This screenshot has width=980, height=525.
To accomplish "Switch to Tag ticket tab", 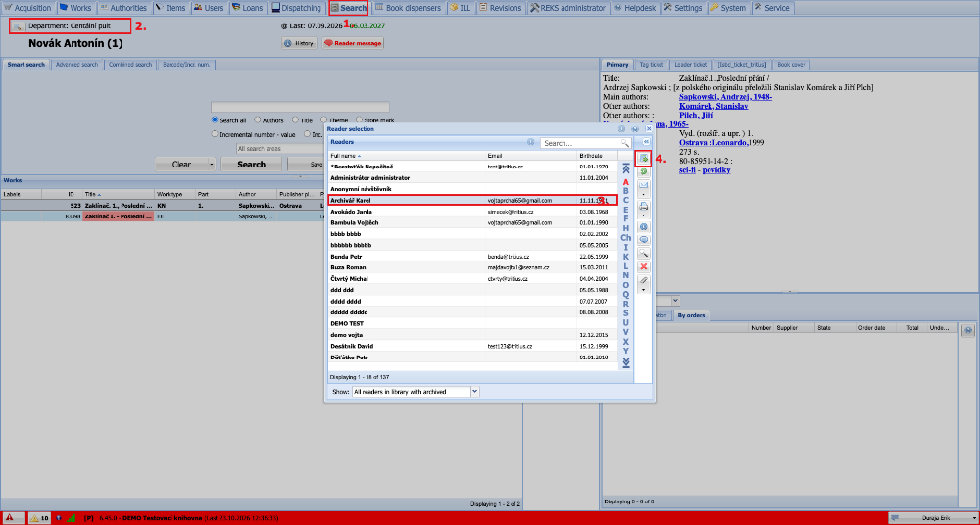I will [652, 65].
